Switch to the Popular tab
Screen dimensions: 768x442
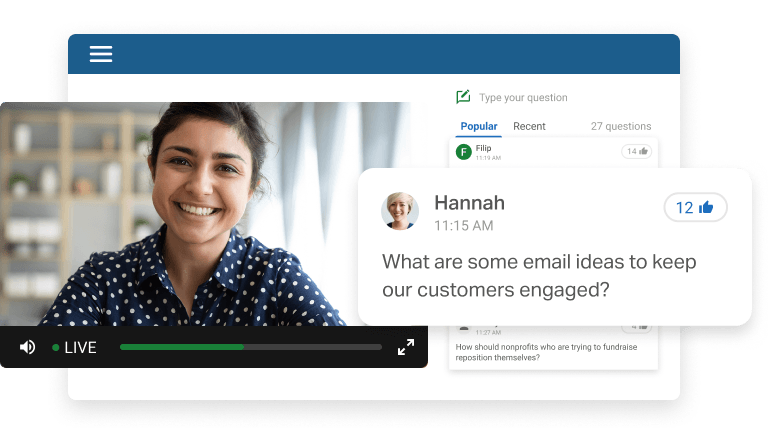[x=479, y=126]
